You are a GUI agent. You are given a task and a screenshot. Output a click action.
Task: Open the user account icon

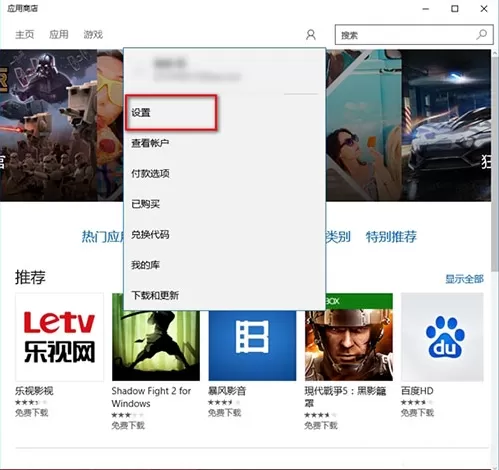click(311, 35)
